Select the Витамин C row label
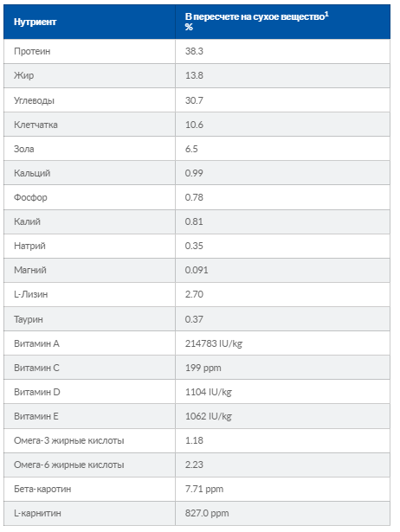This screenshot has width=400, height=532. 36,368
